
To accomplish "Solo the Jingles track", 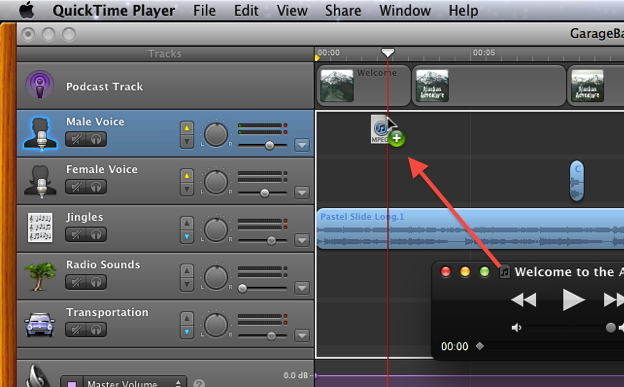I will click(96, 235).
